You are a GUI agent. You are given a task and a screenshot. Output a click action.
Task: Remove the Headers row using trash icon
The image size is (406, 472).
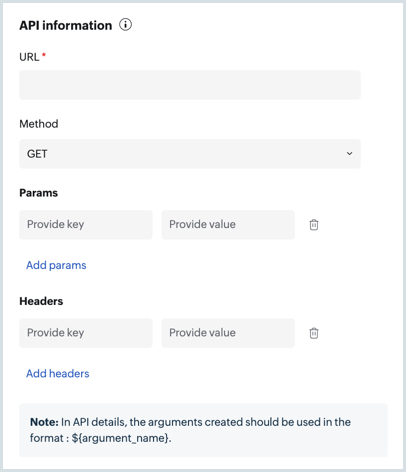click(314, 333)
